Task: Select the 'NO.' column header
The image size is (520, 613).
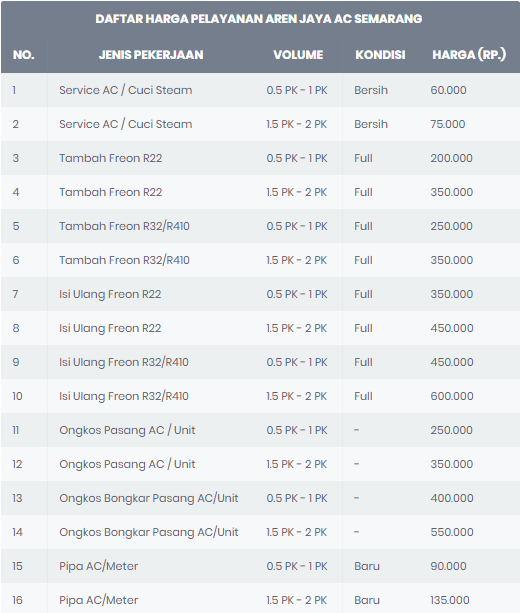Action: tap(23, 55)
